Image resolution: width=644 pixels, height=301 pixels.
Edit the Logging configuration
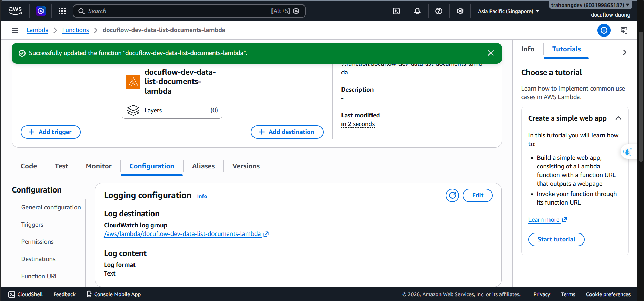477,195
